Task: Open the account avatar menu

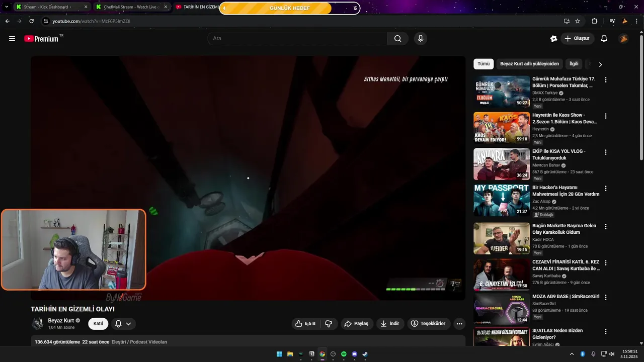Action: click(x=623, y=39)
